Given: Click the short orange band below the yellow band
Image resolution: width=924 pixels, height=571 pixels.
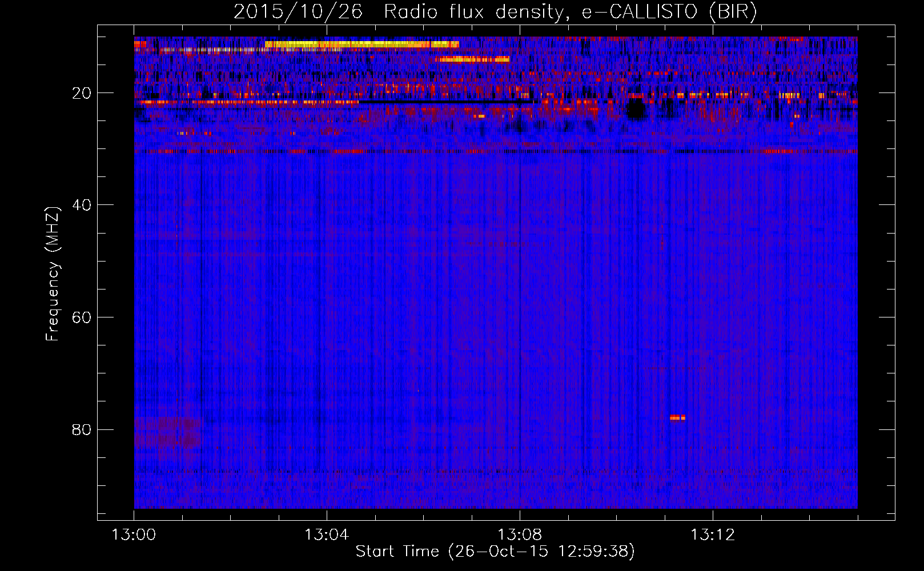Looking at the screenshot, I should point(472,59).
